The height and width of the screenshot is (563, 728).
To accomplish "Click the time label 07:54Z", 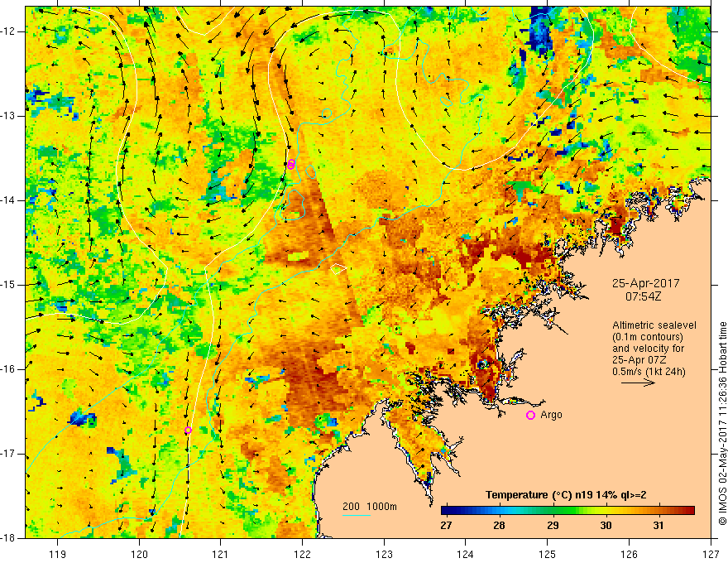I will coord(643,296).
